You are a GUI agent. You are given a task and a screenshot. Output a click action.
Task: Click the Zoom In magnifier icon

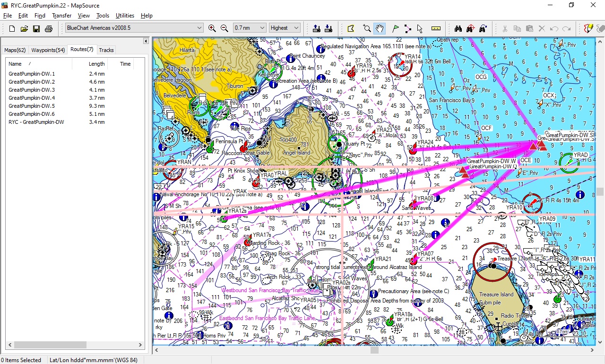212,28
